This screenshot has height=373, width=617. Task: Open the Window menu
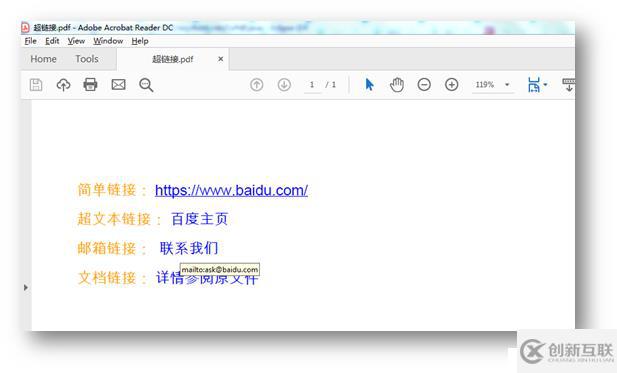[x=108, y=41]
